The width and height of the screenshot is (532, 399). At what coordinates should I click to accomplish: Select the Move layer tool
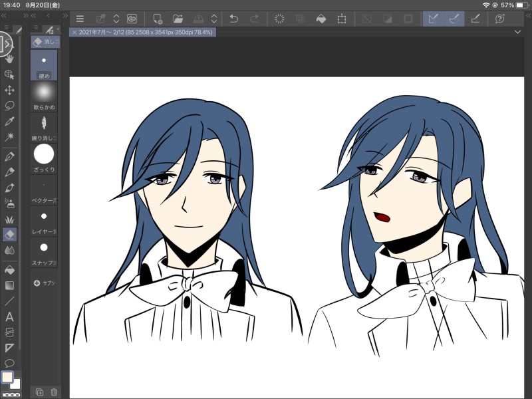coord(9,90)
